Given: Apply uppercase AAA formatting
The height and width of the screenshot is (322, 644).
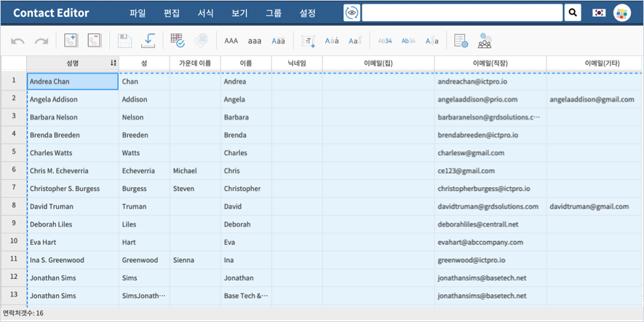Looking at the screenshot, I should tap(231, 41).
